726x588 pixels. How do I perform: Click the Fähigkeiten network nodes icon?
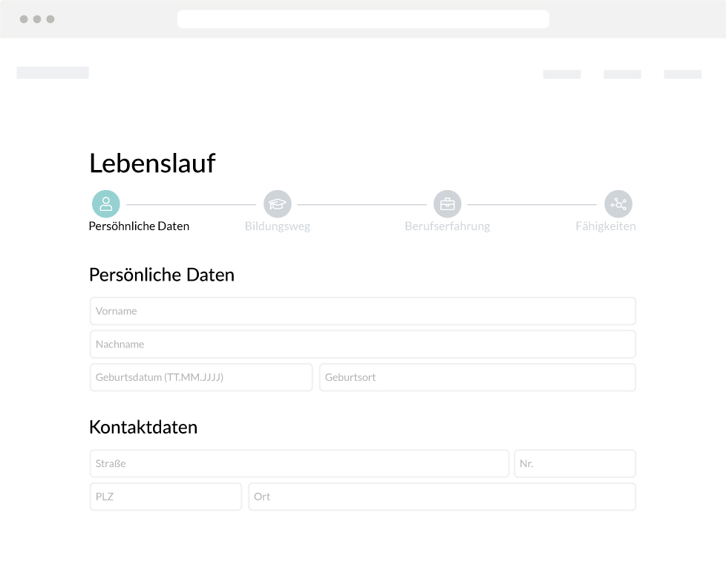pyautogui.click(x=618, y=204)
